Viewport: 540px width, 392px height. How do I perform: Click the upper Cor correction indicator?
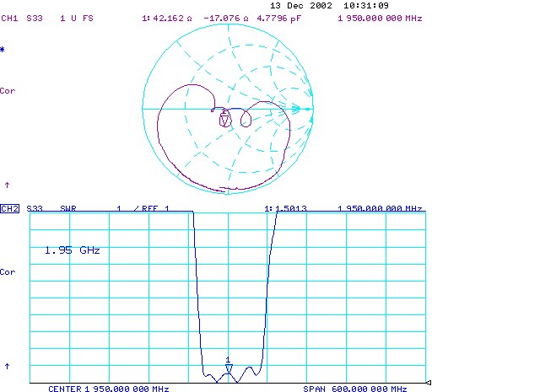point(8,90)
